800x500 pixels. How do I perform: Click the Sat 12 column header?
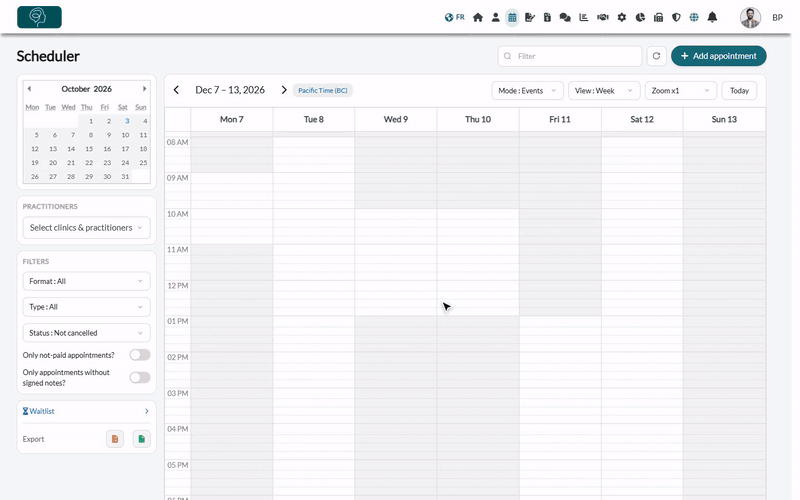click(x=642, y=119)
